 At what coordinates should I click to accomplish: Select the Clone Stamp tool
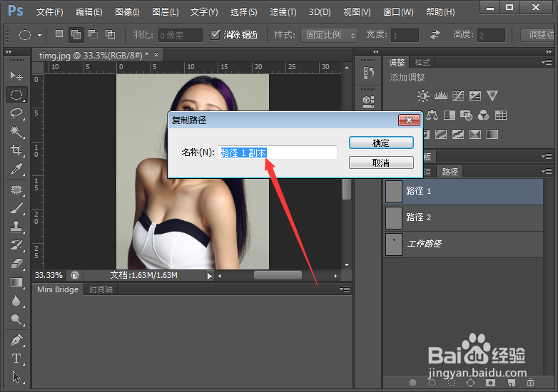pyautogui.click(x=16, y=227)
